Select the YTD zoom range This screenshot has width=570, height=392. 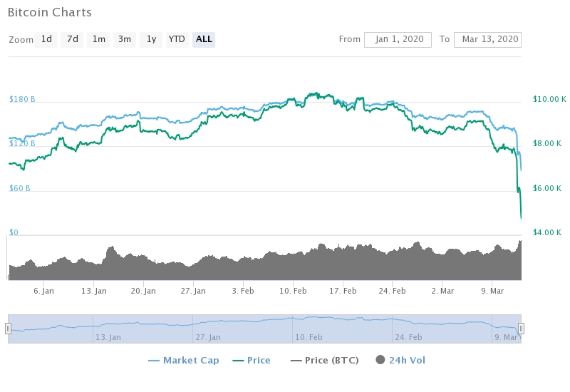click(177, 39)
